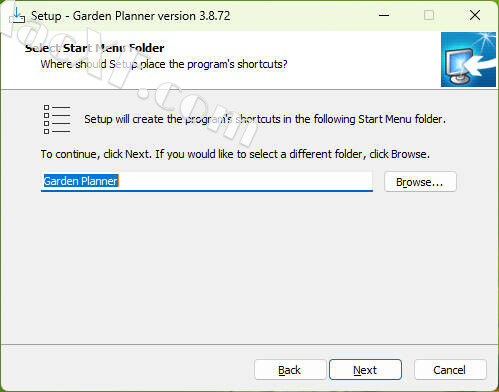Click the computer wizard image in header
This screenshot has height=392, width=499.
(x=468, y=60)
